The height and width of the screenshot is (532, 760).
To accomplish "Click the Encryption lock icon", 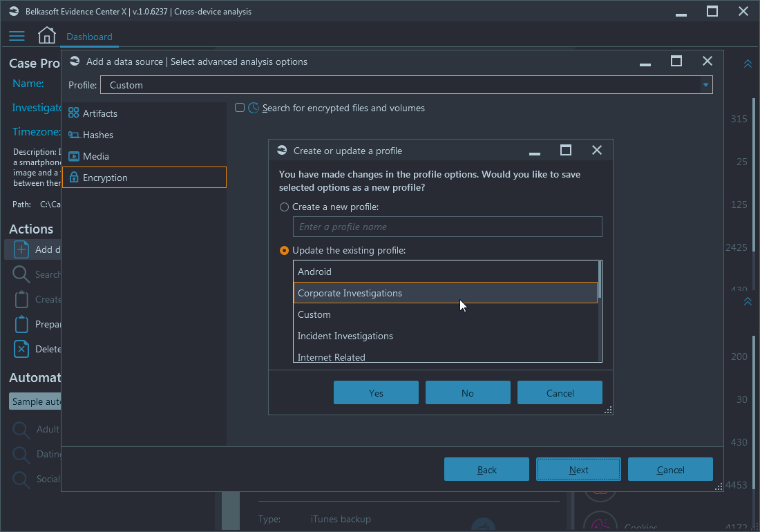I will pyautogui.click(x=74, y=178).
